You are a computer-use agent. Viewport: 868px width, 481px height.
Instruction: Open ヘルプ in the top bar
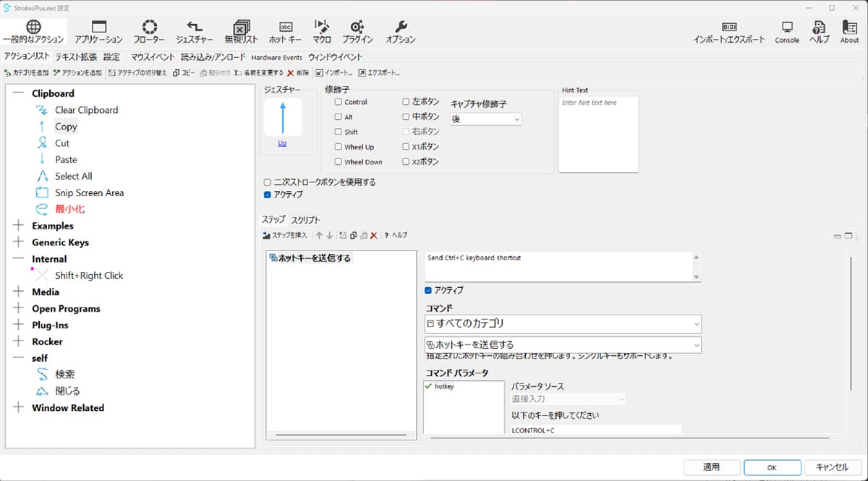820,32
